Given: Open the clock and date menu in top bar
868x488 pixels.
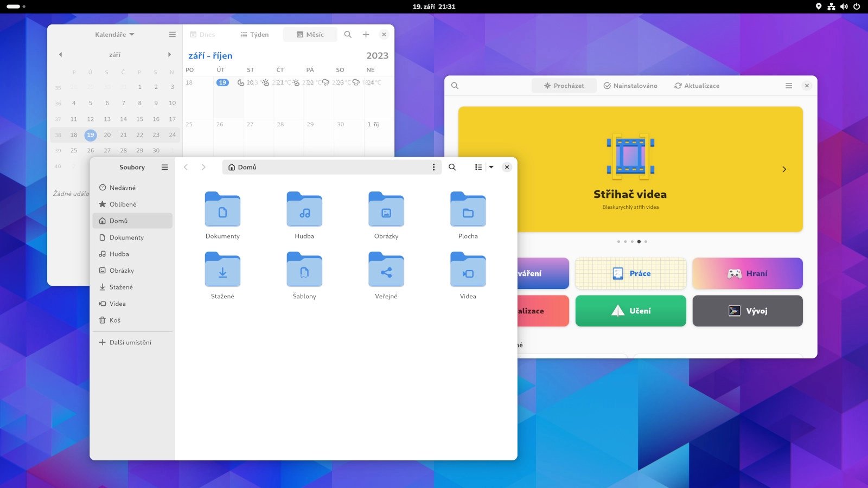Looking at the screenshot, I should tap(434, 7).
